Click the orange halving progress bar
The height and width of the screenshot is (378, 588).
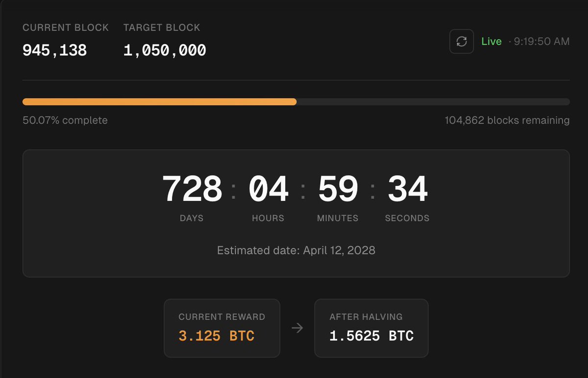159,101
